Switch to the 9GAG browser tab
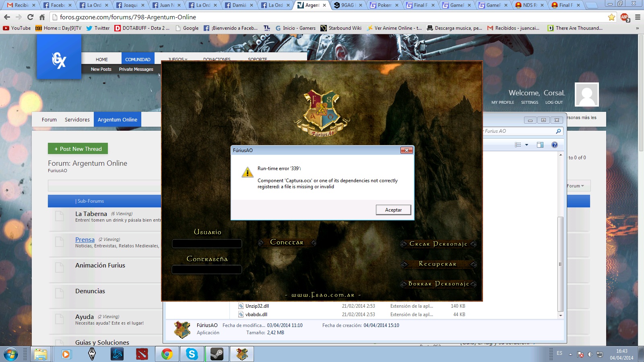Image resolution: width=644 pixels, height=362 pixels. click(x=347, y=5)
